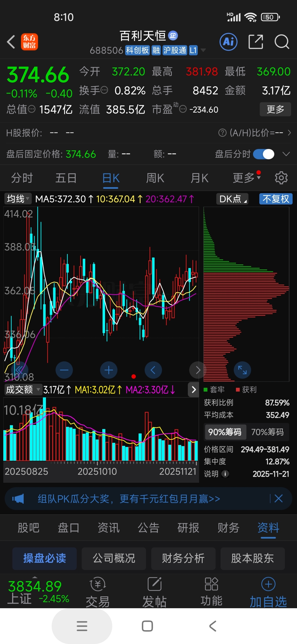The width and height of the screenshot is (297, 644).
Task: Toggle 不复权 adjustment mode
Action: click(276, 199)
